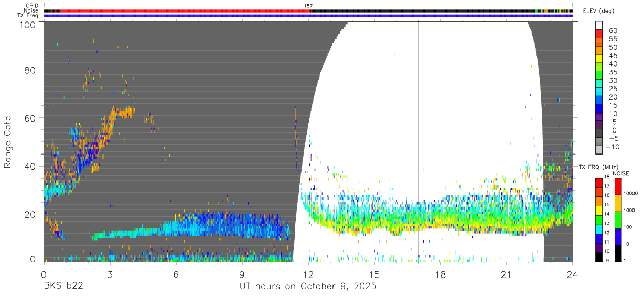Click the 157 CPID value marker
Image resolution: width=644 pixels, height=297 pixels.
pyautogui.click(x=308, y=6)
